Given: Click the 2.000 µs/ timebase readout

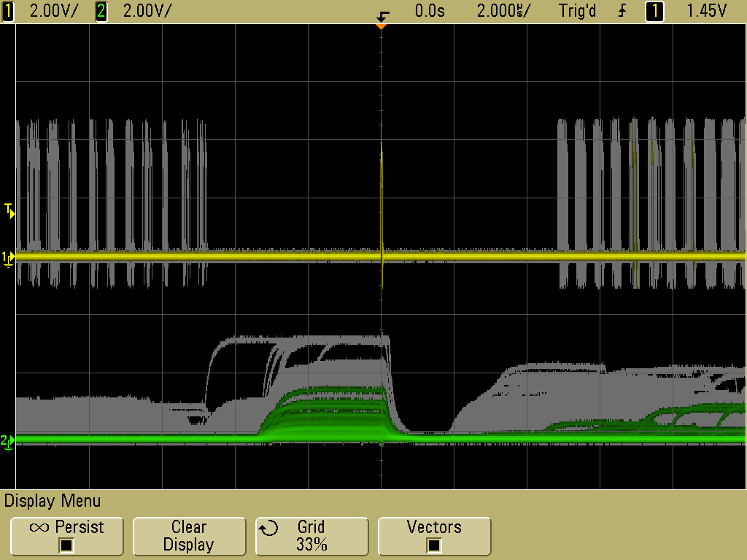Looking at the screenshot, I should 503,11.
